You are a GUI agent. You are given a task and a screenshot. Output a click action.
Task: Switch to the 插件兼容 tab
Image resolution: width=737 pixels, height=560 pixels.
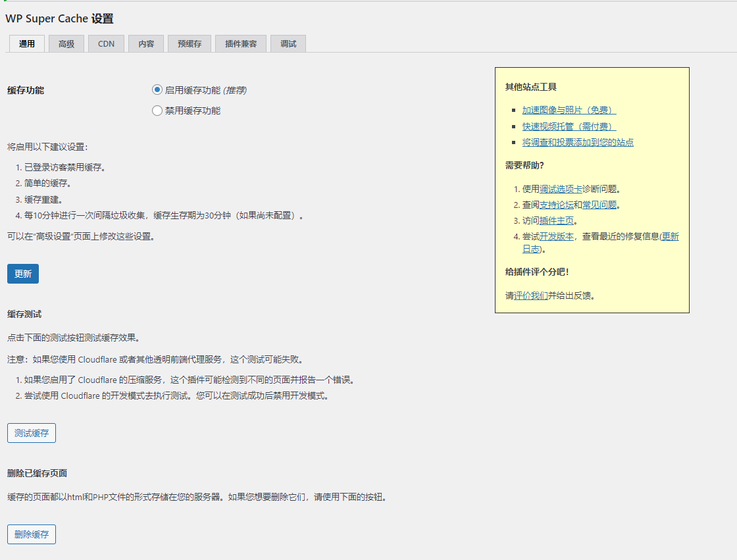(x=241, y=43)
